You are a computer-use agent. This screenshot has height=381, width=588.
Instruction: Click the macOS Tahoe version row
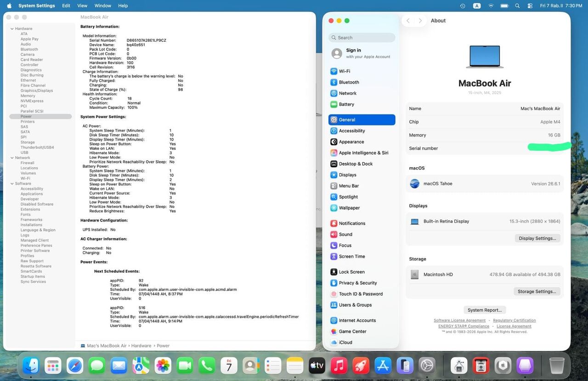(x=485, y=183)
